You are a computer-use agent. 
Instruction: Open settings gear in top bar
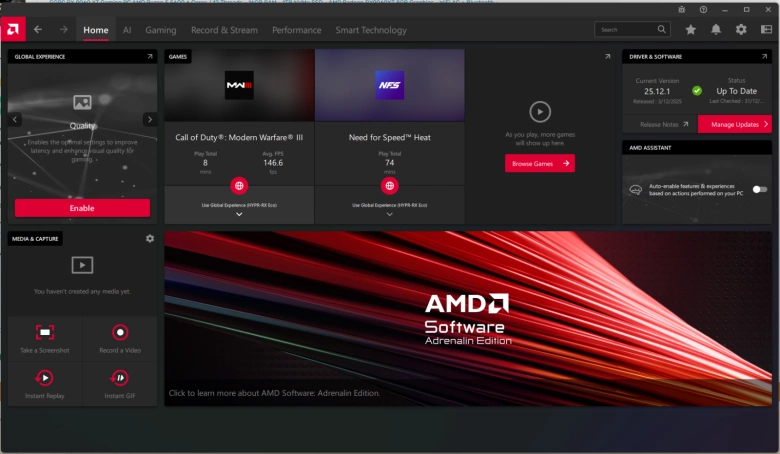click(741, 30)
